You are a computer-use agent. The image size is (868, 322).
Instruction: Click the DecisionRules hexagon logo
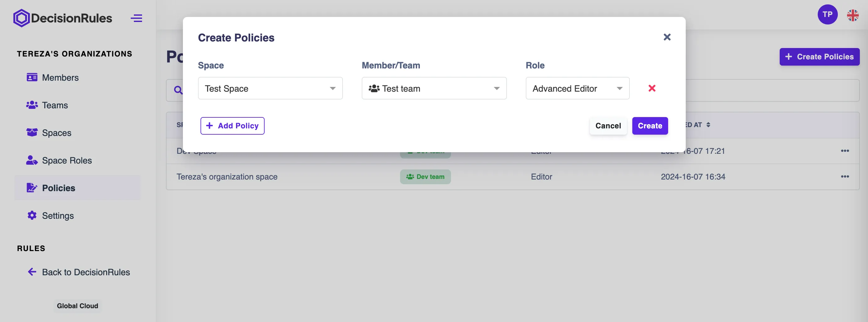pyautogui.click(x=21, y=18)
